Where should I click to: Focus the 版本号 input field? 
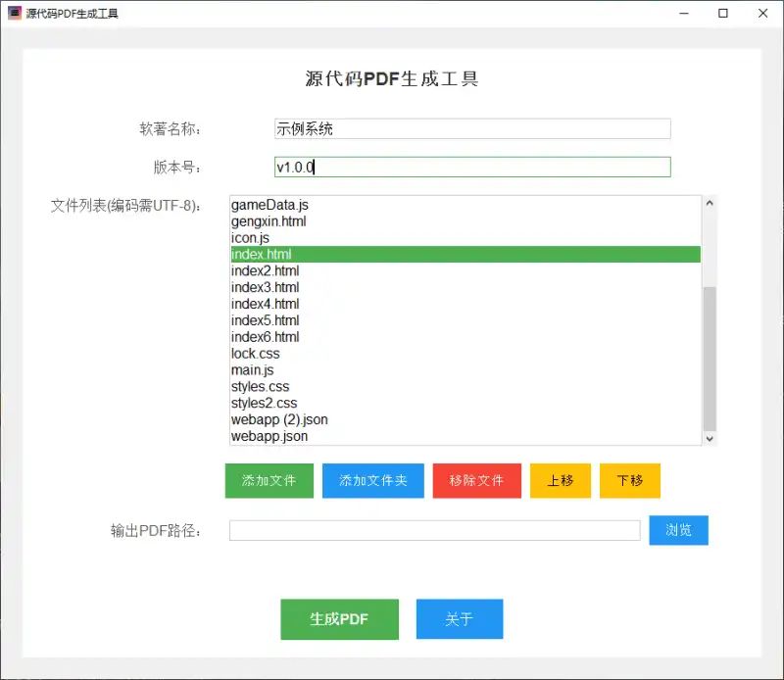[472, 167]
